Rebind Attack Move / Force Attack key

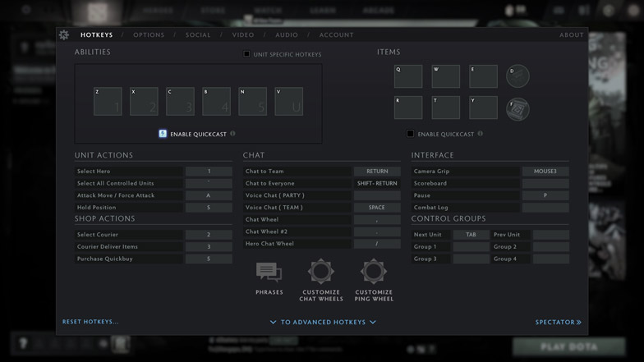coord(209,195)
